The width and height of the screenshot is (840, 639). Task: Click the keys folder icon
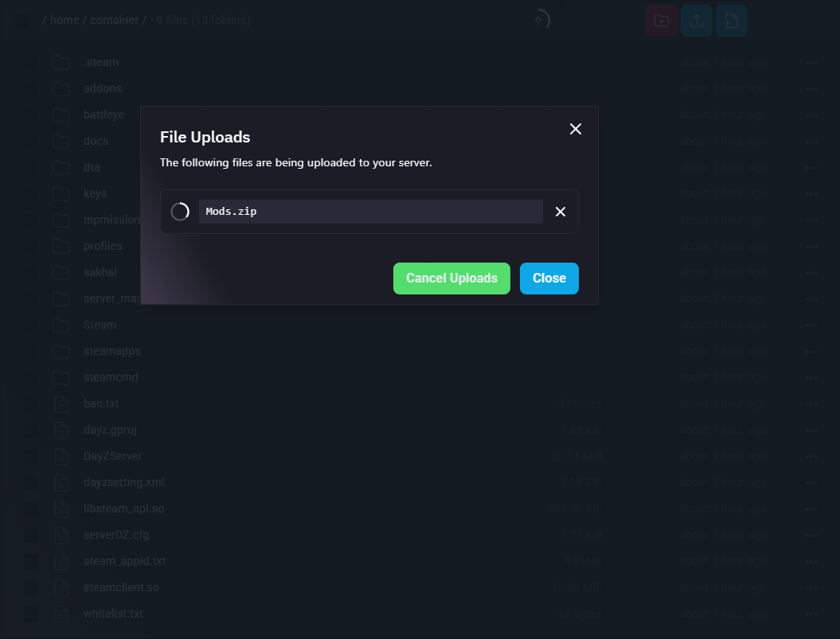point(61,193)
